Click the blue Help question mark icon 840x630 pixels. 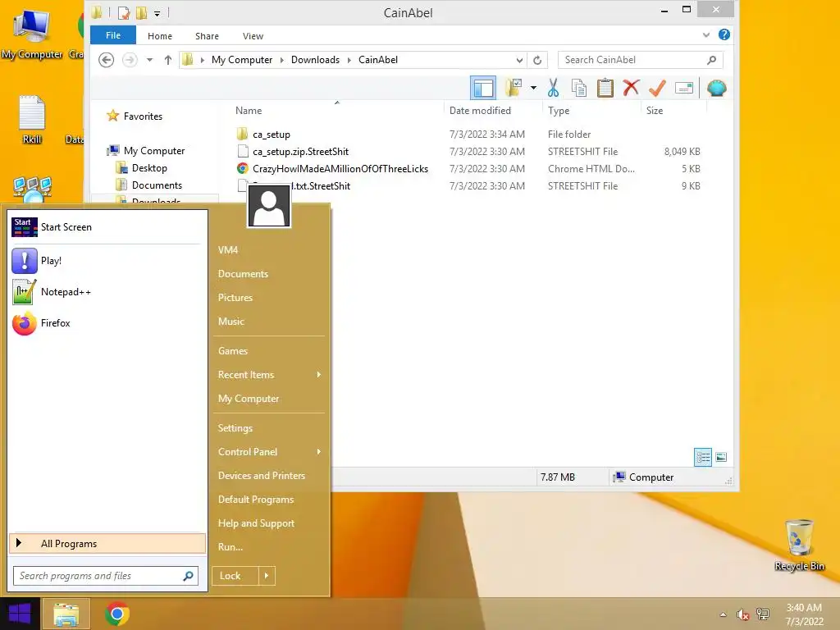click(x=724, y=34)
